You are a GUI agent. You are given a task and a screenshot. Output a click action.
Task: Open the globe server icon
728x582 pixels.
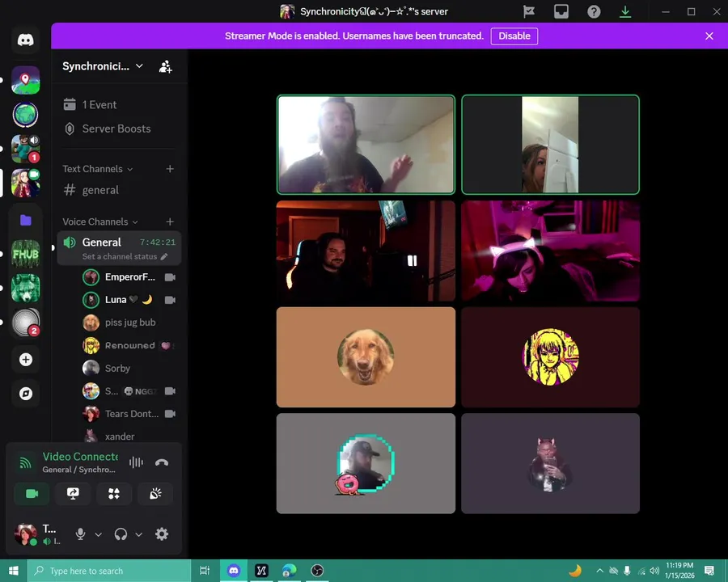pos(26,114)
